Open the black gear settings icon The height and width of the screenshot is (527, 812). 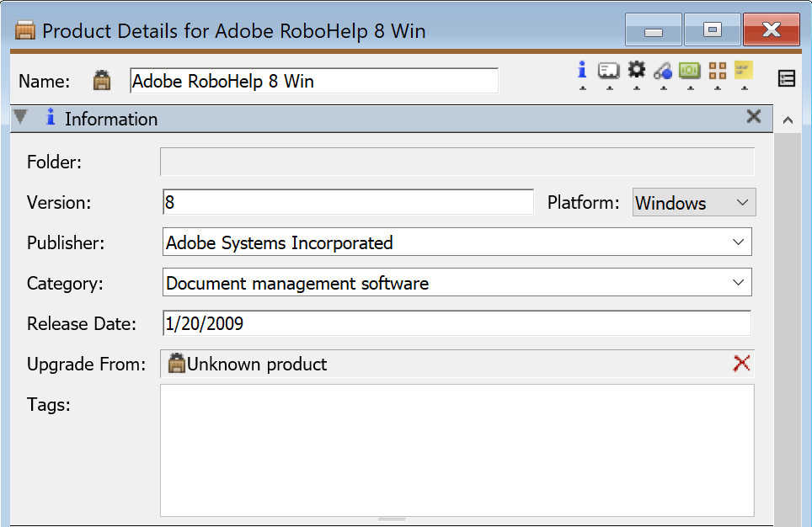click(x=637, y=70)
